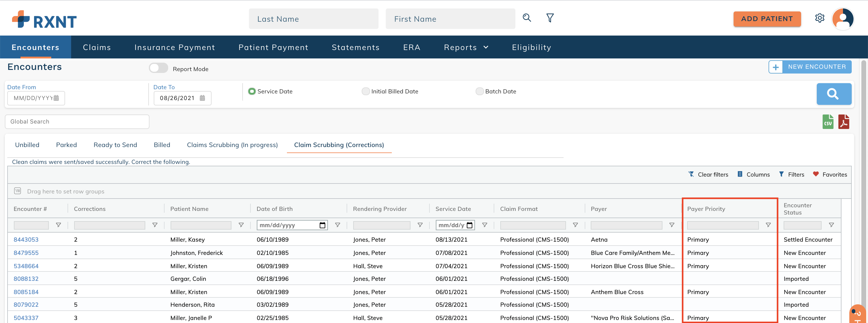Open Date To calendar picker
Image resolution: width=868 pixels, height=323 pixels.
pyautogui.click(x=202, y=98)
